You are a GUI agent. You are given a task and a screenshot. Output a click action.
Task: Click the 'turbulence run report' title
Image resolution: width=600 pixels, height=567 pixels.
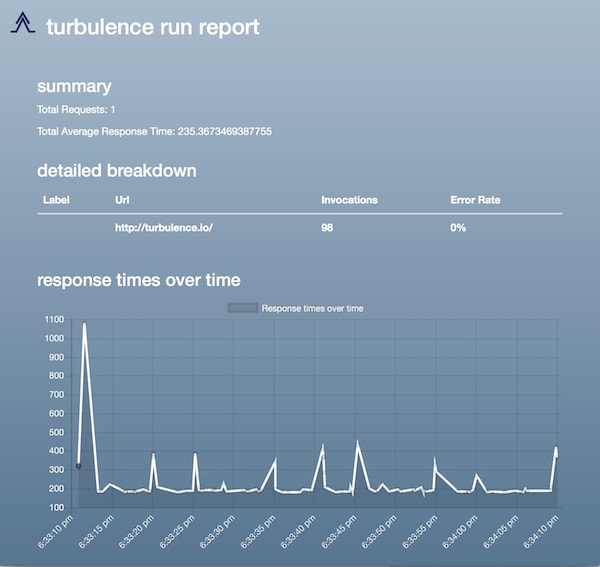coord(153,27)
